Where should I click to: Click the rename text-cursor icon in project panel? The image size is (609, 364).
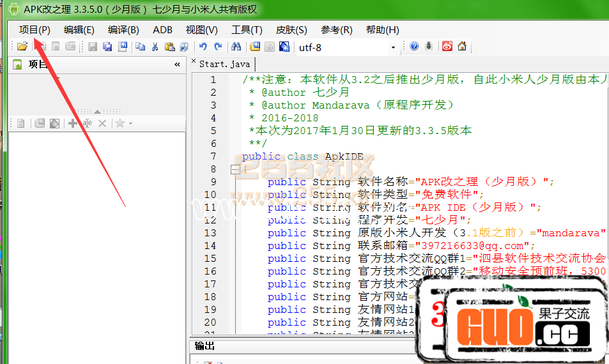point(87,123)
